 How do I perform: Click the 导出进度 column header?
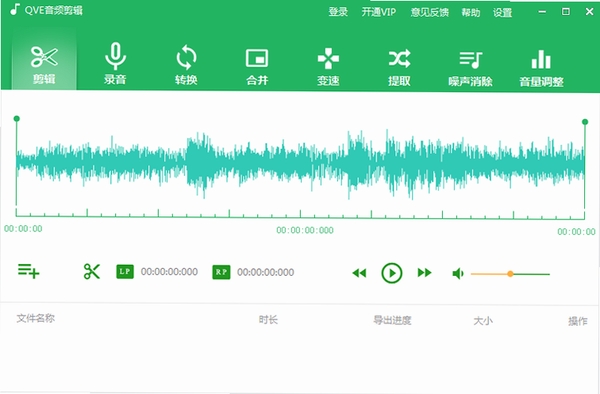point(392,320)
